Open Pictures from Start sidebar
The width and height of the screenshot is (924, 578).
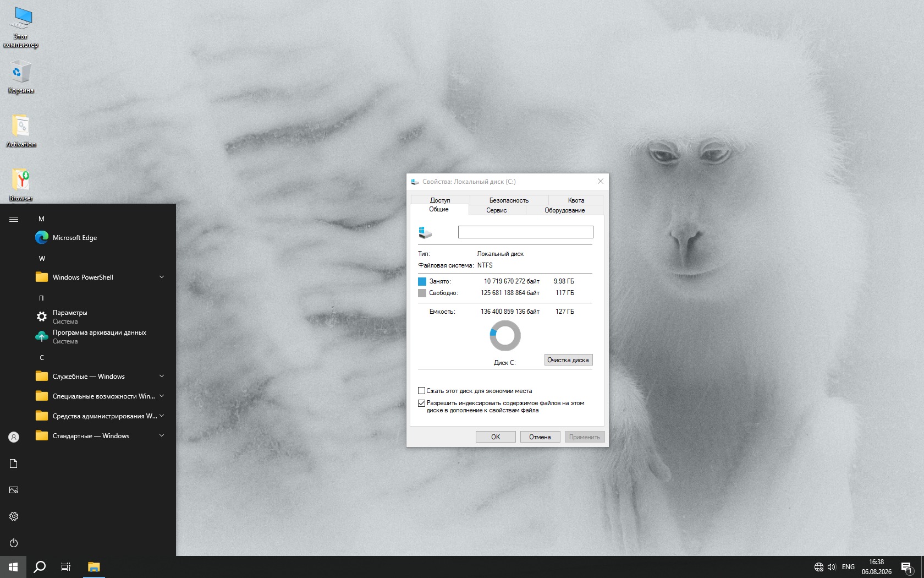pyautogui.click(x=14, y=490)
